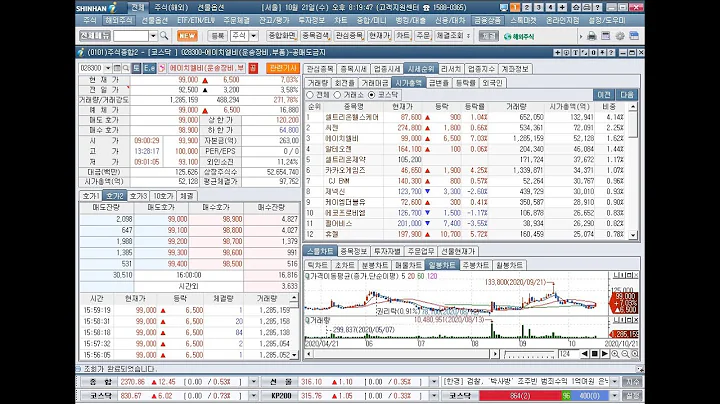Open dropdown next to 코스닥 index ticker at bottom left
Viewport: 720px width, 404px height.
click(x=253, y=395)
